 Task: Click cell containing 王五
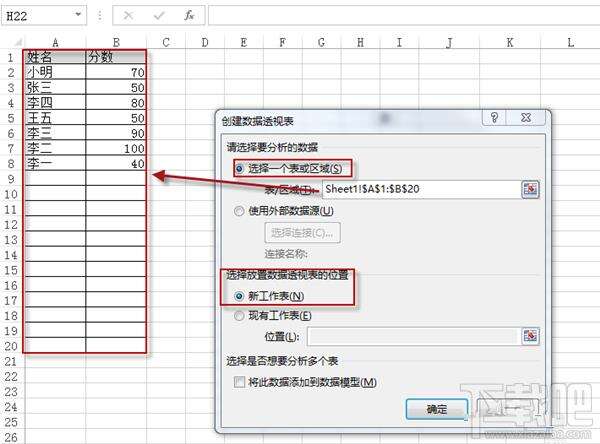point(55,118)
